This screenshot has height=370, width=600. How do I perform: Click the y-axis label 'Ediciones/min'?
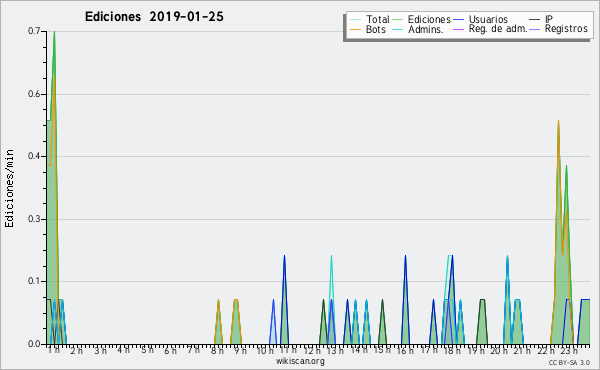coord(9,188)
